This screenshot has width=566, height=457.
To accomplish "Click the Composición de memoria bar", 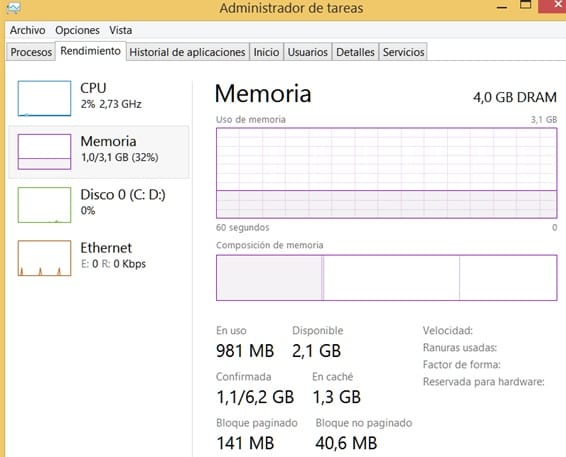I will [x=387, y=278].
